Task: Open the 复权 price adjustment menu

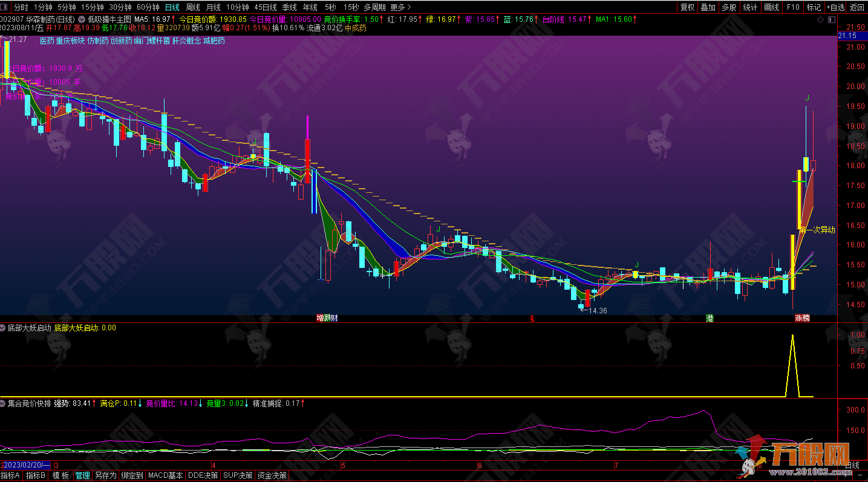Action: click(x=687, y=7)
